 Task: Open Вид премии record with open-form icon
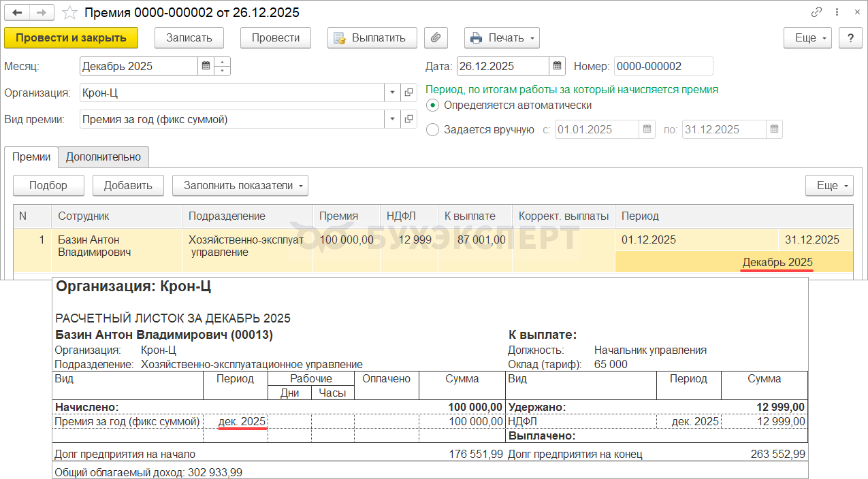pyautogui.click(x=408, y=119)
